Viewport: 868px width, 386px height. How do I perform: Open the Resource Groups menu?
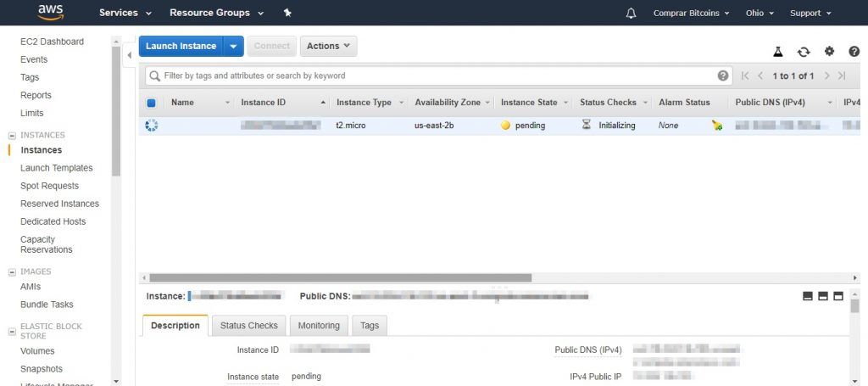[216, 13]
